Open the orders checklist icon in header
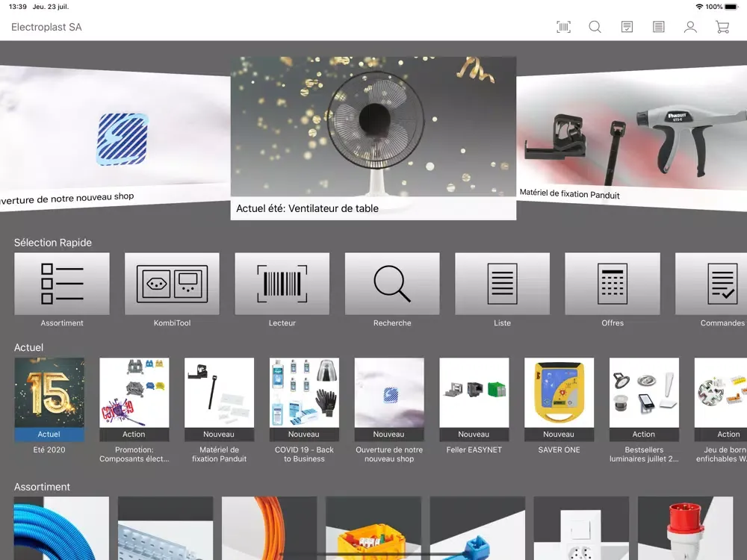The image size is (747, 560). click(627, 27)
